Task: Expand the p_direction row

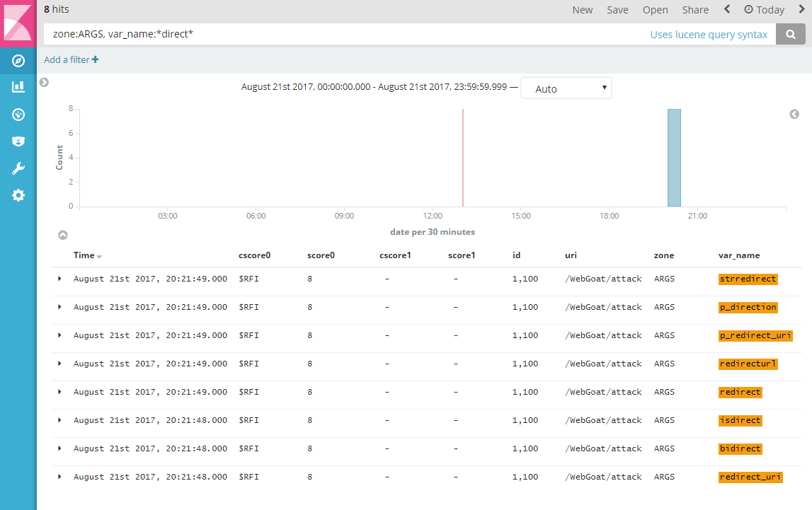Action: [x=59, y=307]
